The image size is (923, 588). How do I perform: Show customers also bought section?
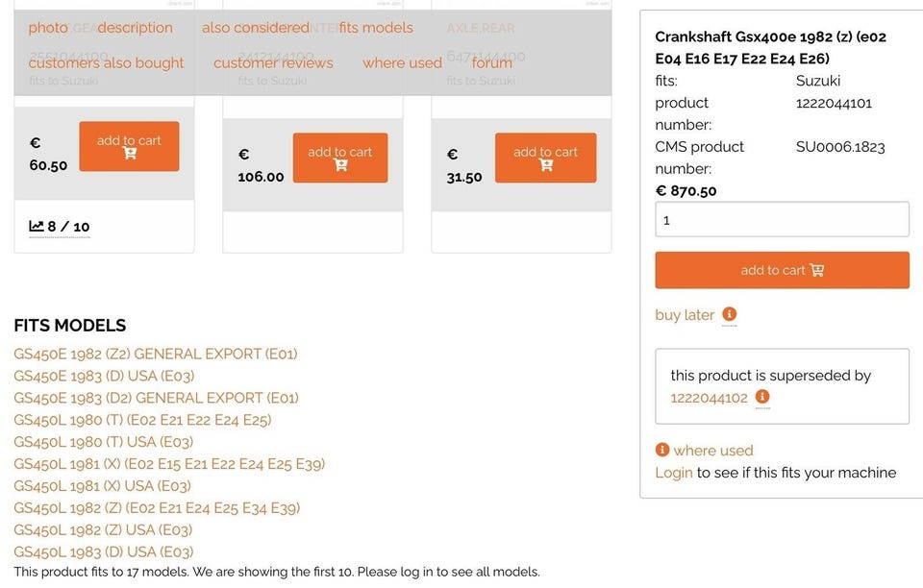106,62
